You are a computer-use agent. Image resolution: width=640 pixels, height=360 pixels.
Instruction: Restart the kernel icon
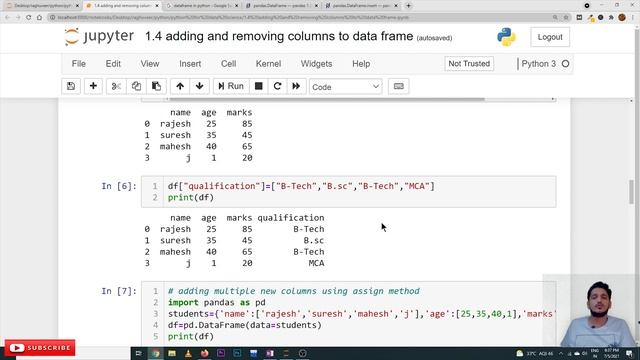tap(278, 86)
